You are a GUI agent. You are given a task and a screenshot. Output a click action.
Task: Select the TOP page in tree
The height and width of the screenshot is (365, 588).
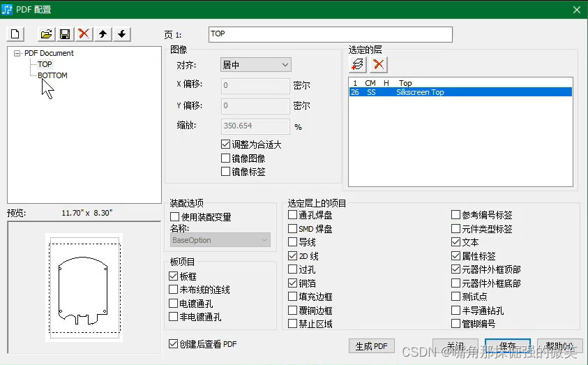45,64
